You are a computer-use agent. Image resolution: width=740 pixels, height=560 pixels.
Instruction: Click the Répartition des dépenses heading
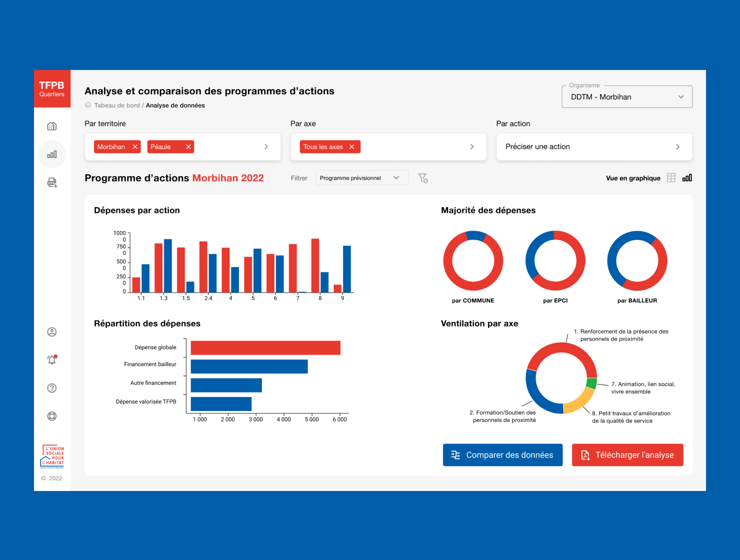coord(147,323)
